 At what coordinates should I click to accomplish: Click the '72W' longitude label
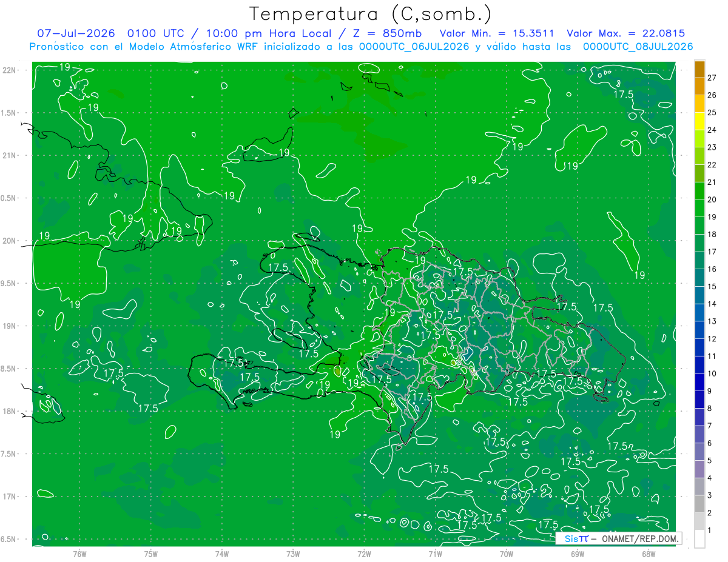click(364, 554)
